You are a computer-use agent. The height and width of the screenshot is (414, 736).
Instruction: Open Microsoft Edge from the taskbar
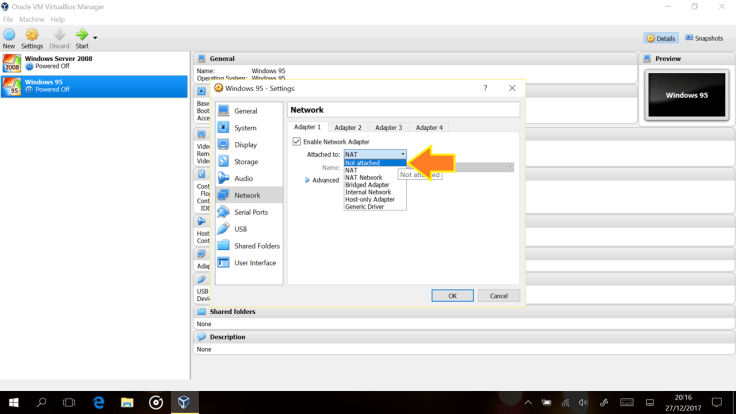coord(98,402)
